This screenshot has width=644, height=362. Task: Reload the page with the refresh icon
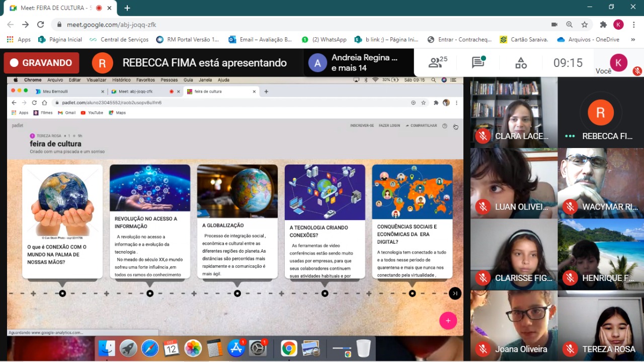tap(41, 24)
